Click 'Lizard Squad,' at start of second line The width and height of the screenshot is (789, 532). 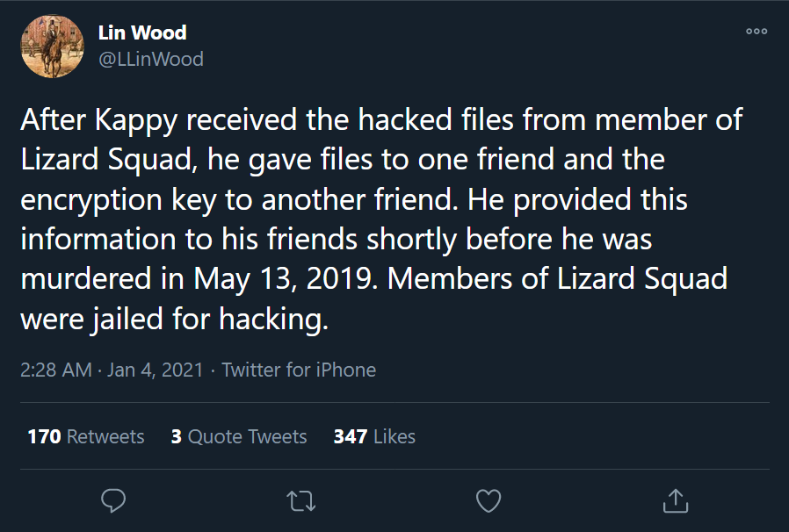click(x=109, y=161)
